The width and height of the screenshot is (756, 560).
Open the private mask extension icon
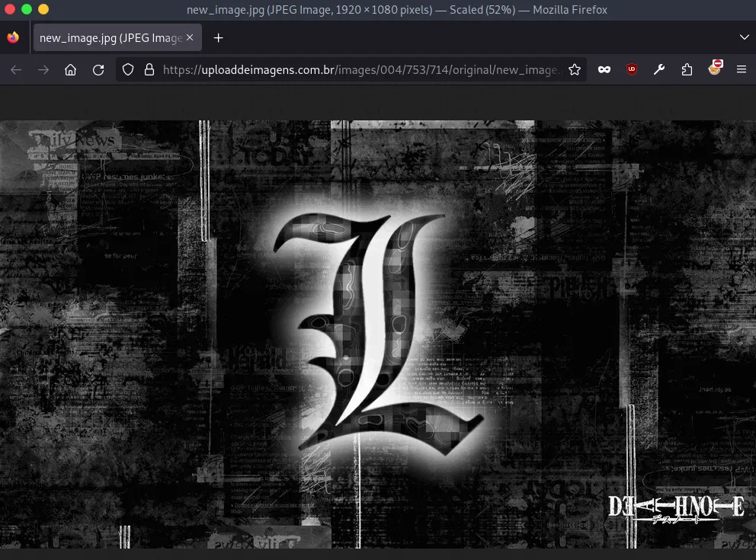click(604, 69)
